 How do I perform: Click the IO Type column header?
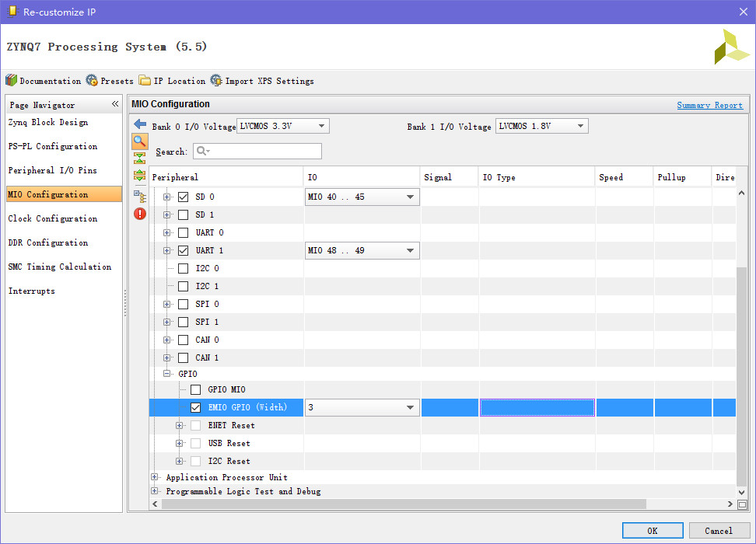[x=537, y=177]
